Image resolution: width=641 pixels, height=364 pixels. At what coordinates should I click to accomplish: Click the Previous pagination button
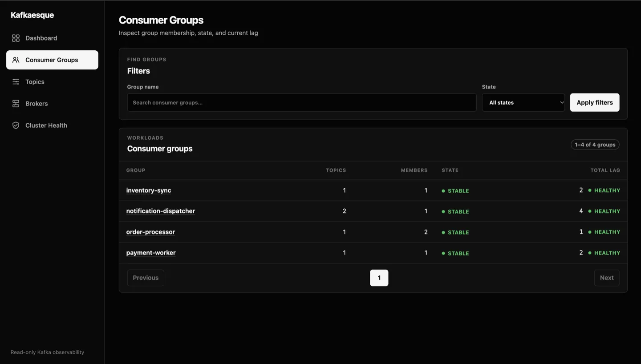pos(146,278)
